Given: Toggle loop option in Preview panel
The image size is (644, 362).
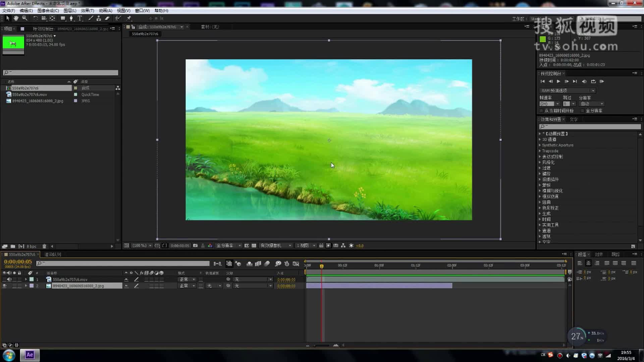Looking at the screenshot, I should coord(593,81).
